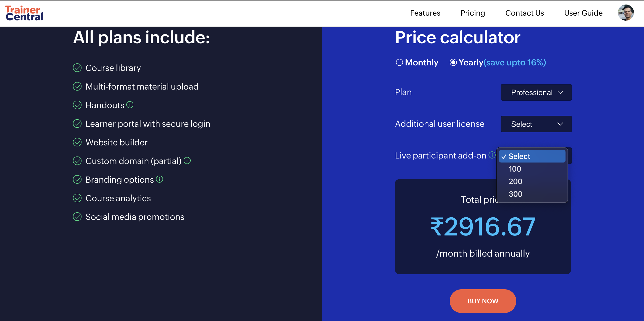Screen dimensions: 644x321
Task: Choose 100 in the participant add-on list
Action: 515,169
